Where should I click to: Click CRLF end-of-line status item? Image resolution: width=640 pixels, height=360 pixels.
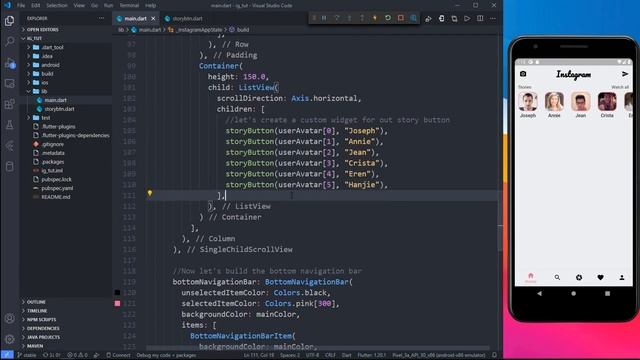(330, 355)
